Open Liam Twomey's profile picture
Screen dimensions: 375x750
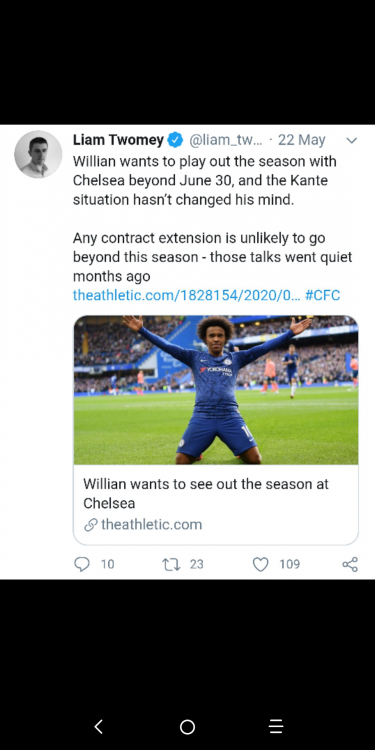[x=38, y=154]
